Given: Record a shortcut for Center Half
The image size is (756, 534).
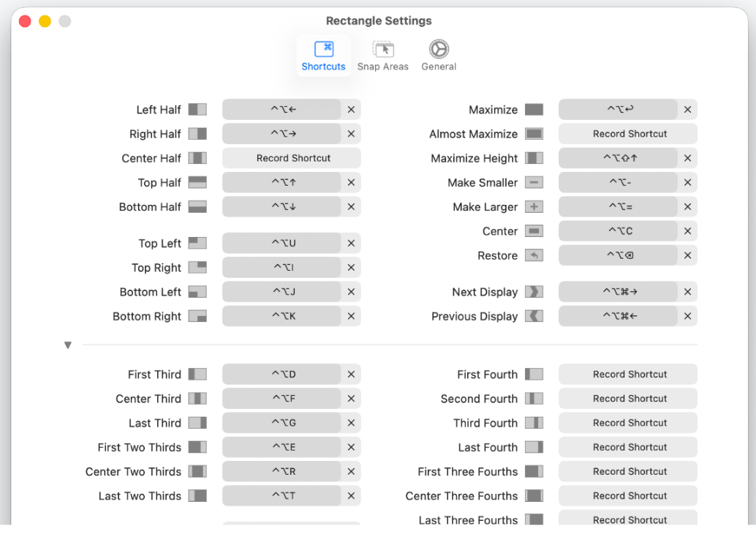Looking at the screenshot, I should point(292,158).
